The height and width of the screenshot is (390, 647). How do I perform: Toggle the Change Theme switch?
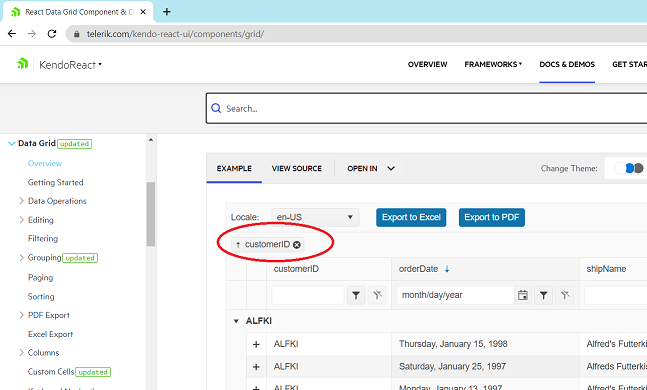628,168
